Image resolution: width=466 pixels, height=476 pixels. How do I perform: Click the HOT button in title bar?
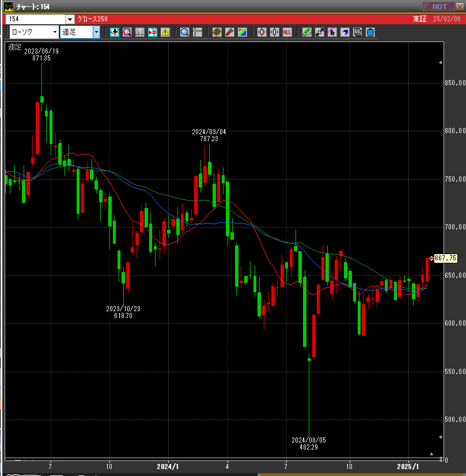(x=439, y=6)
